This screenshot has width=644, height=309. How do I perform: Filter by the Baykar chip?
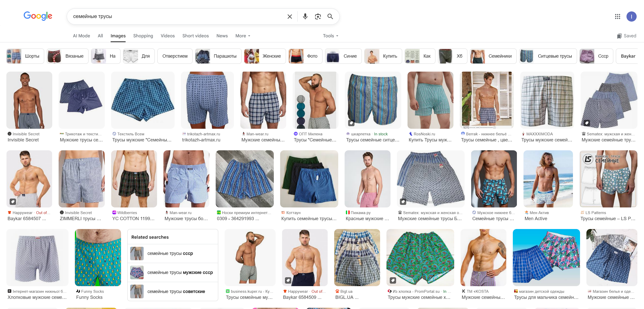click(627, 56)
